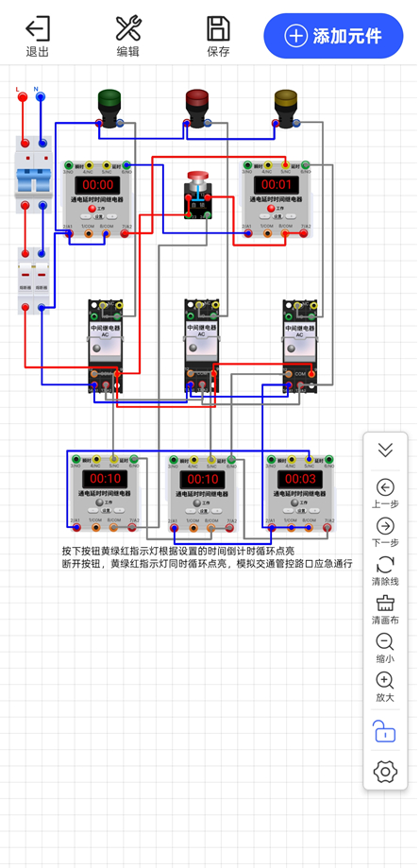Toggle the blue canvas lock icon
The image size is (420, 868).
coord(385,731)
